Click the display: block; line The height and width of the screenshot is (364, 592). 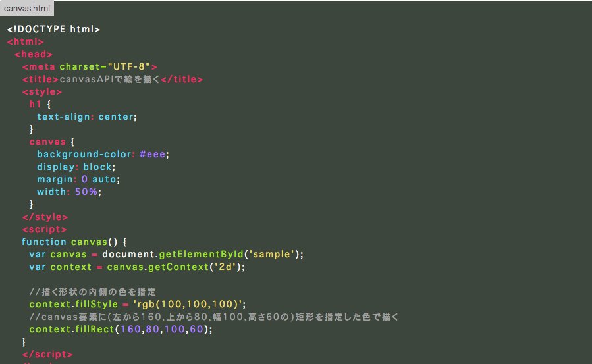pos(76,167)
